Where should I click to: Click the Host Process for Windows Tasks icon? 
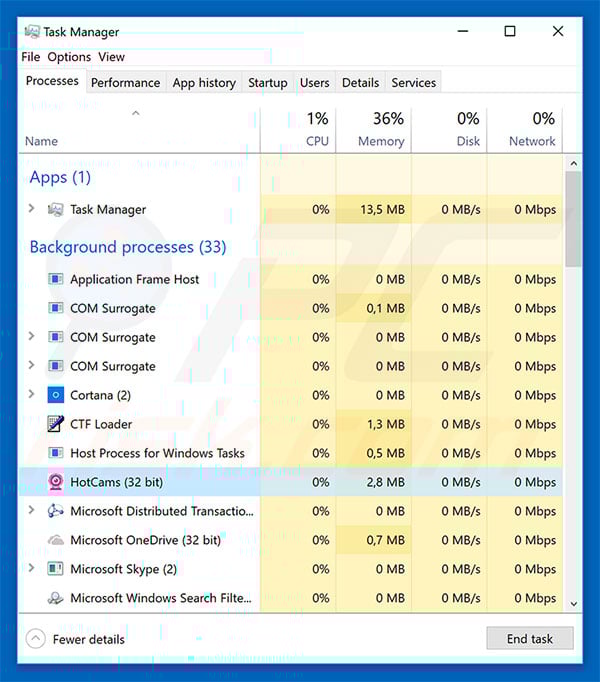(x=55, y=453)
